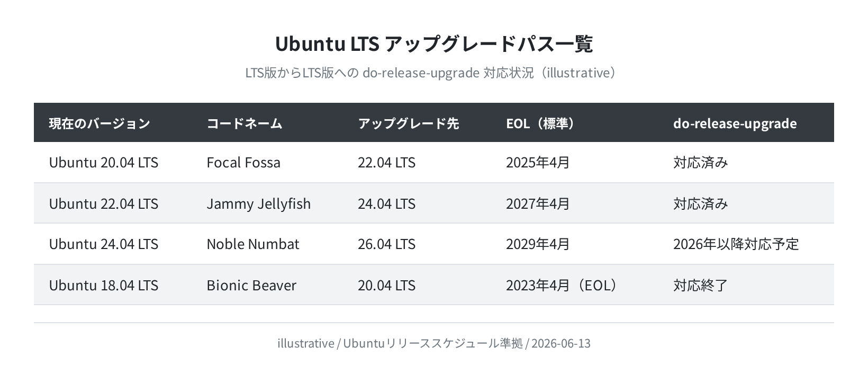Viewport: 868px width, 373px height.
Task: Click the page title Ubuntu LTS アップグレードパス一覧
Action: 434,44
